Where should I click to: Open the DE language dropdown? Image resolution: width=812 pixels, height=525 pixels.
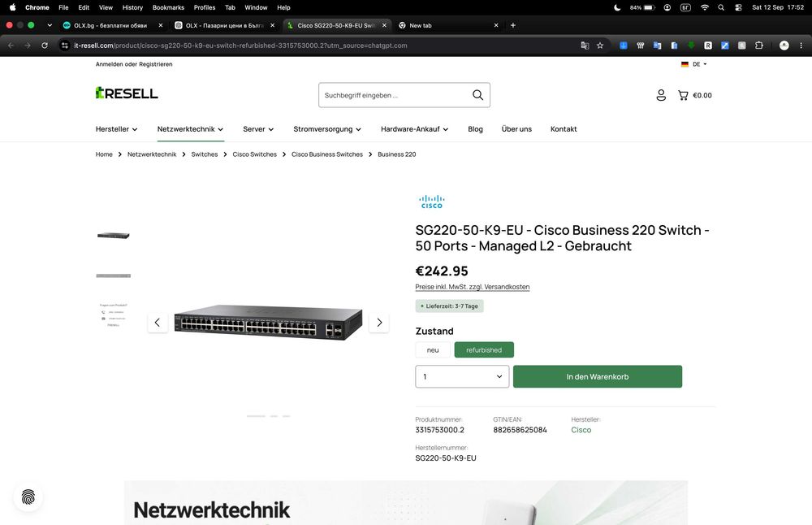click(694, 64)
